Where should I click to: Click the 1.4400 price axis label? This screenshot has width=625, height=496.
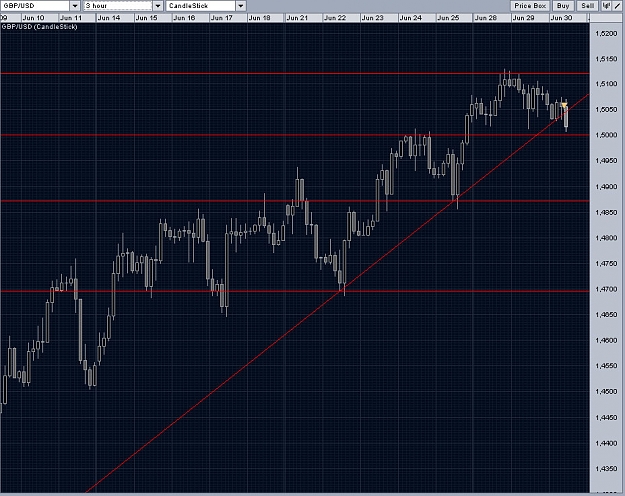[606, 443]
